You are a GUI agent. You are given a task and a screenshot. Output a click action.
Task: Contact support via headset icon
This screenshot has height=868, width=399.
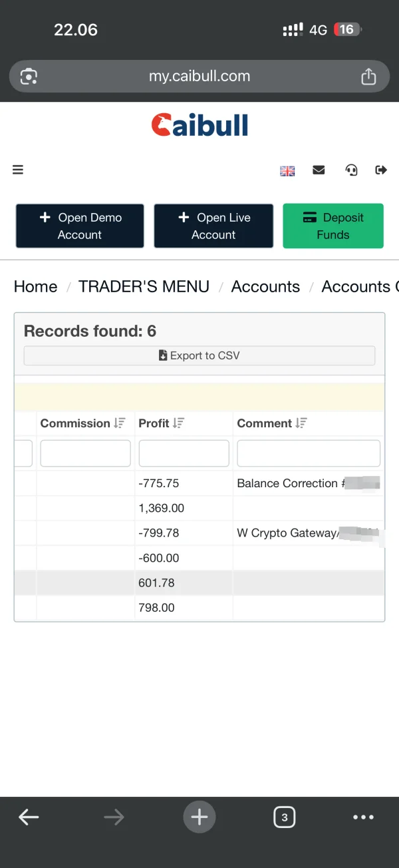[x=351, y=170]
